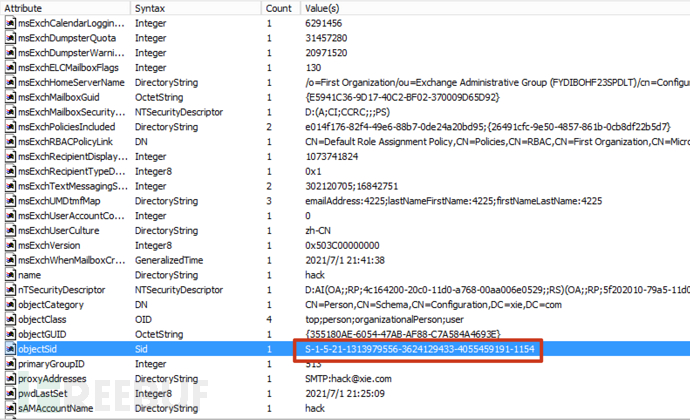
Task: Select the objectClass attribute name
Action: [x=42, y=320]
